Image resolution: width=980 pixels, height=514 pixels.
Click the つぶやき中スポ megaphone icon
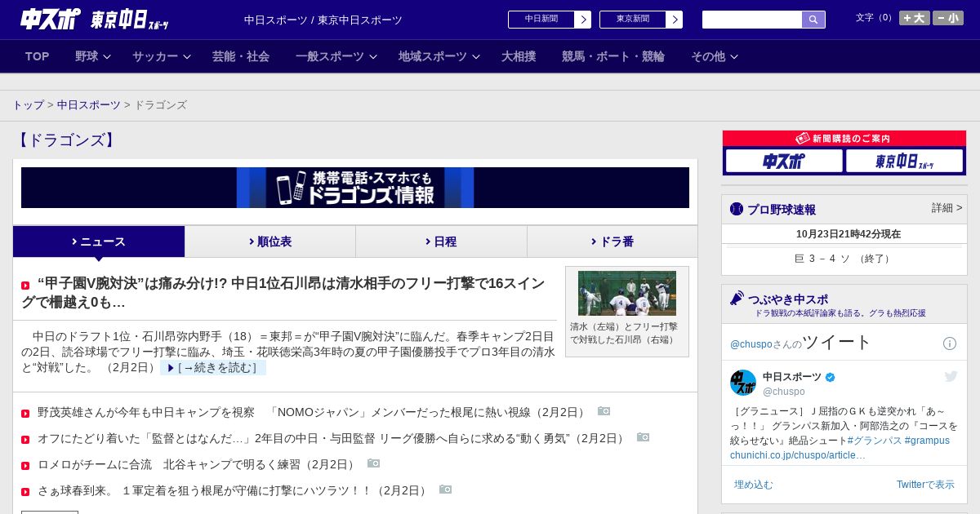coord(737,298)
